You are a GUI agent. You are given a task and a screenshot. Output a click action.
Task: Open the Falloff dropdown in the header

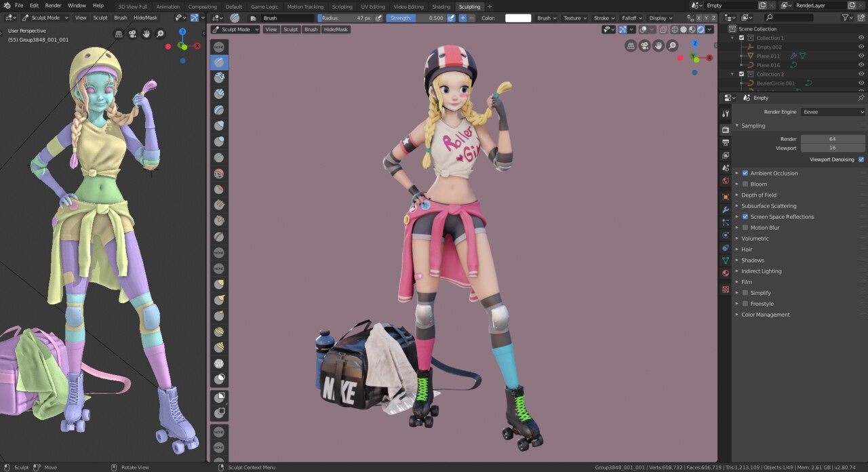coord(631,18)
